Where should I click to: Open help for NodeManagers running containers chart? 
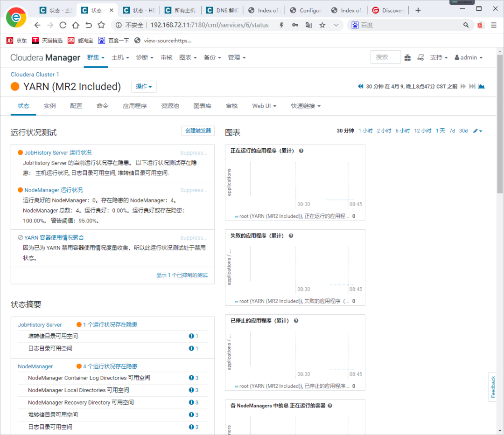[330, 406]
